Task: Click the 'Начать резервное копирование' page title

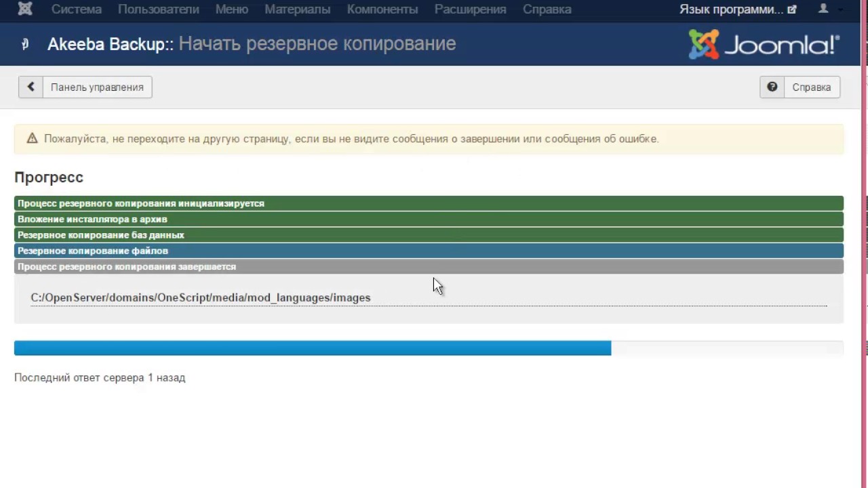Action: [317, 44]
